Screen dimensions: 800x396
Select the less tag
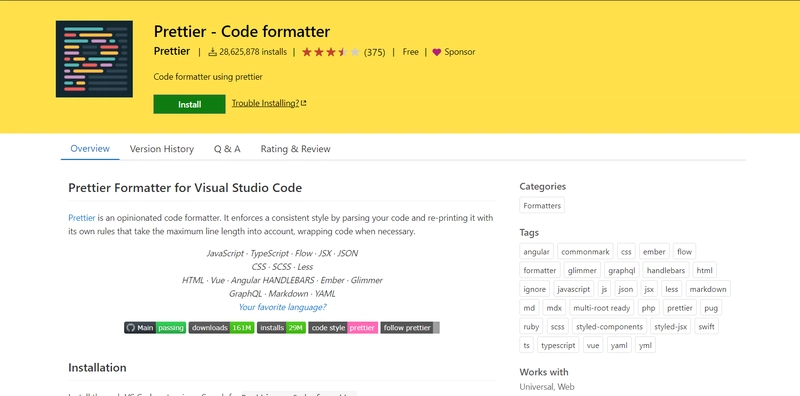click(x=672, y=289)
